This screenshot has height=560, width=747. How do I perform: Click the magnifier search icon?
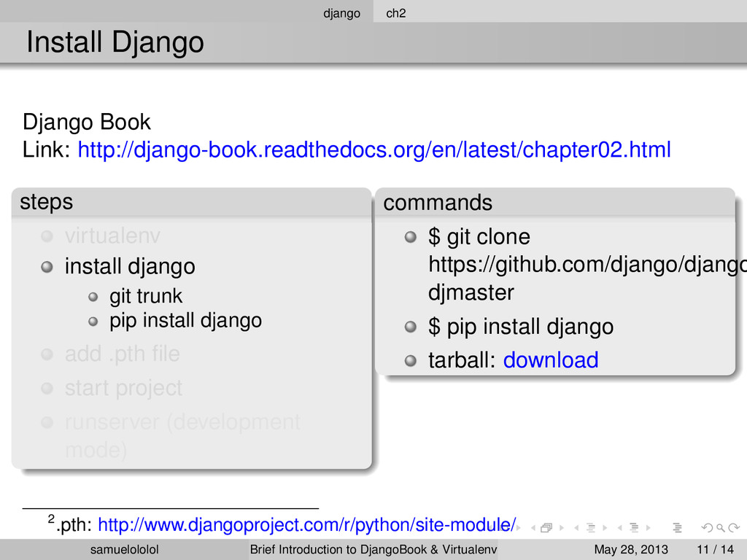tap(721, 528)
